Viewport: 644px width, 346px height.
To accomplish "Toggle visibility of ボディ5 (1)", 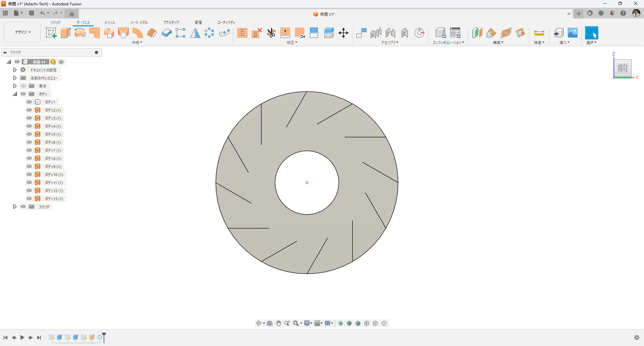I will click(29, 134).
